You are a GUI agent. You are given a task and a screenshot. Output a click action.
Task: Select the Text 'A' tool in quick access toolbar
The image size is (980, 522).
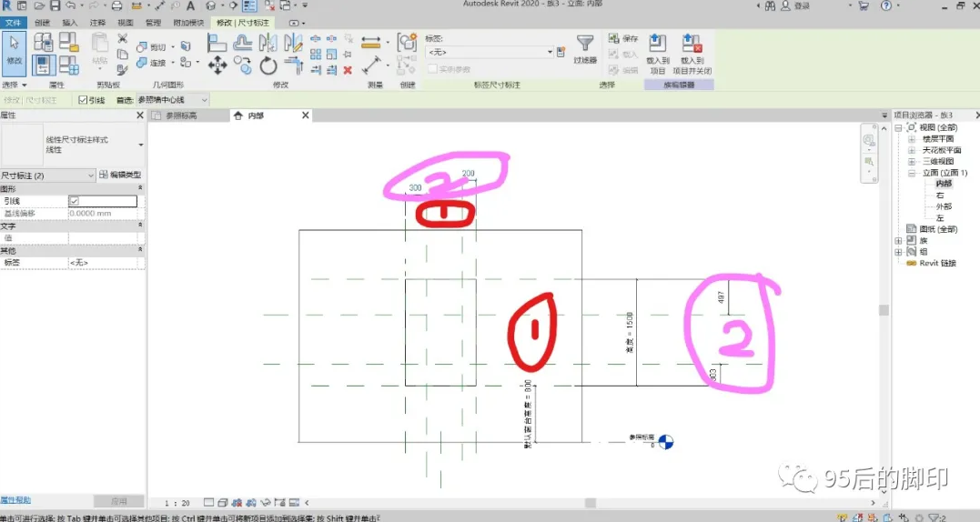click(x=190, y=5)
